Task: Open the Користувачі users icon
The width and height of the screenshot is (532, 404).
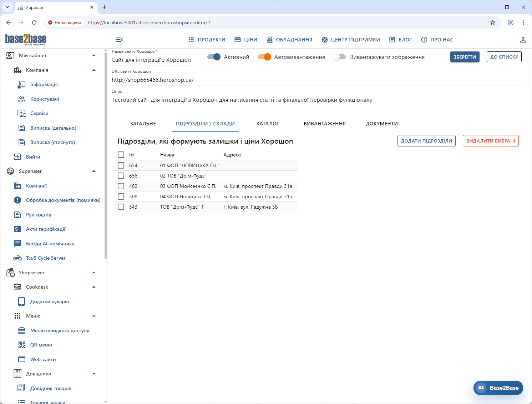Action: pyautogui.click(x=22, y=99)
